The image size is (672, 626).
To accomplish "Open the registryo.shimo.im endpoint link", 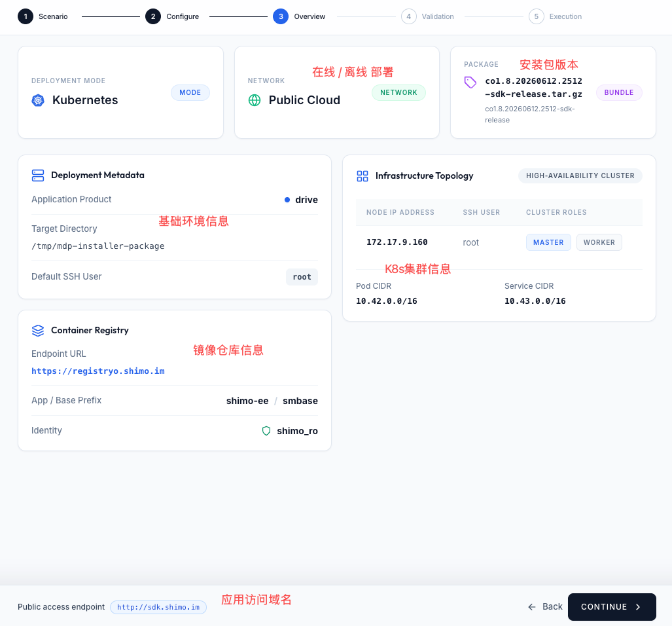I will (x=98, y=371).
